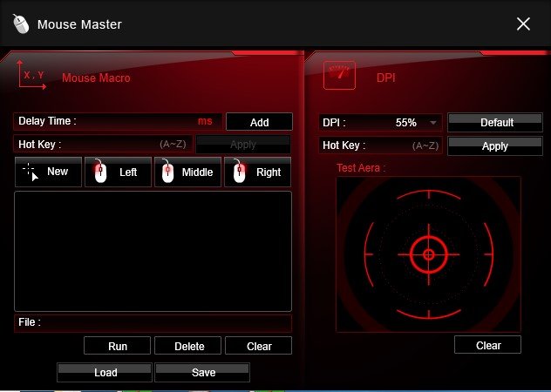The width and height of the screenshot is (551, 392).
Task: Load a macro file
Action: 105,372
